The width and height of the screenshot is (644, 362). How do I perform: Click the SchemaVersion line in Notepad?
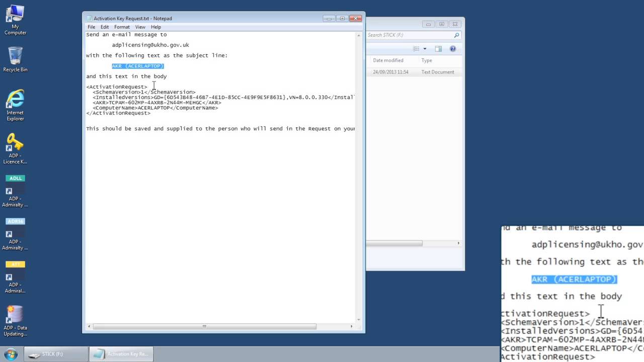pos(144,92)
